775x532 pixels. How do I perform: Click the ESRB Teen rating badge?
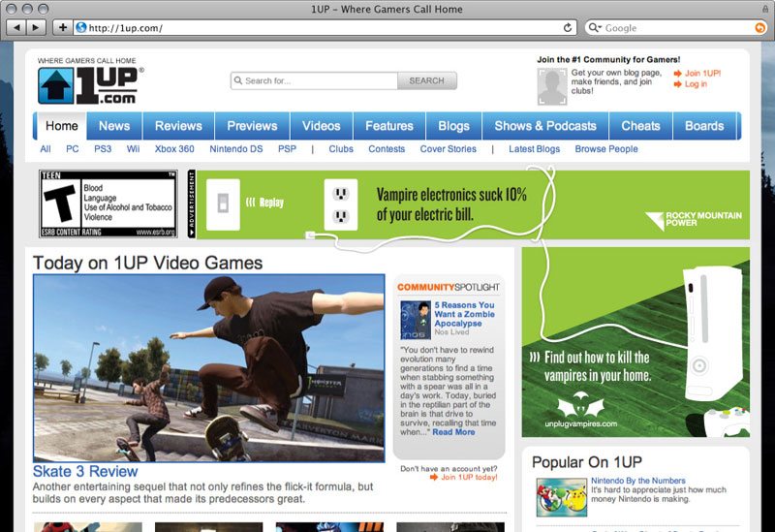pyautogui.click(x=108, y=203)
